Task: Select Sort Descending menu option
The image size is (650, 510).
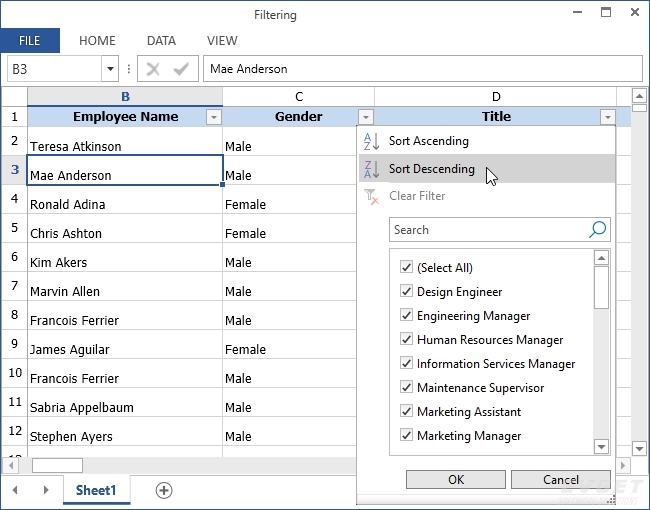Action: (431, 169)
